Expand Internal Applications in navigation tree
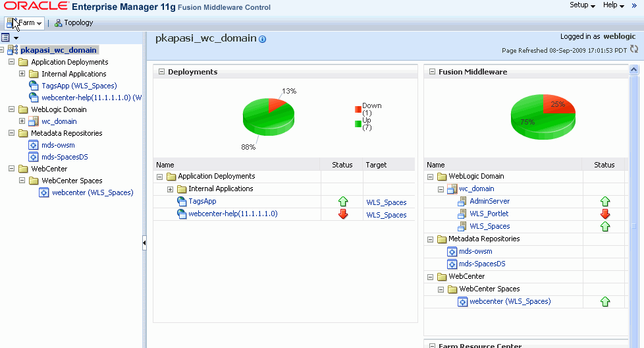644x348 pixels. point(22,74)
